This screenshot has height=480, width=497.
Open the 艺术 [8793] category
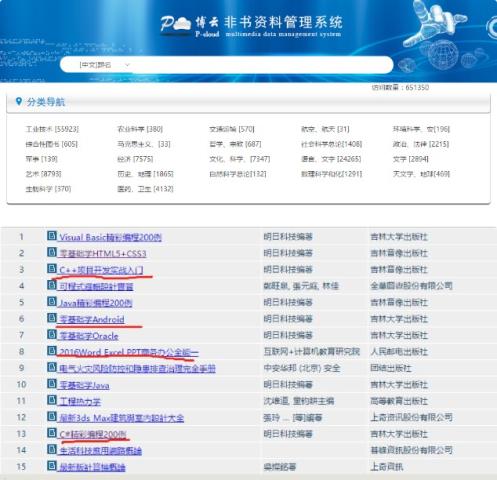coord(43,174)
